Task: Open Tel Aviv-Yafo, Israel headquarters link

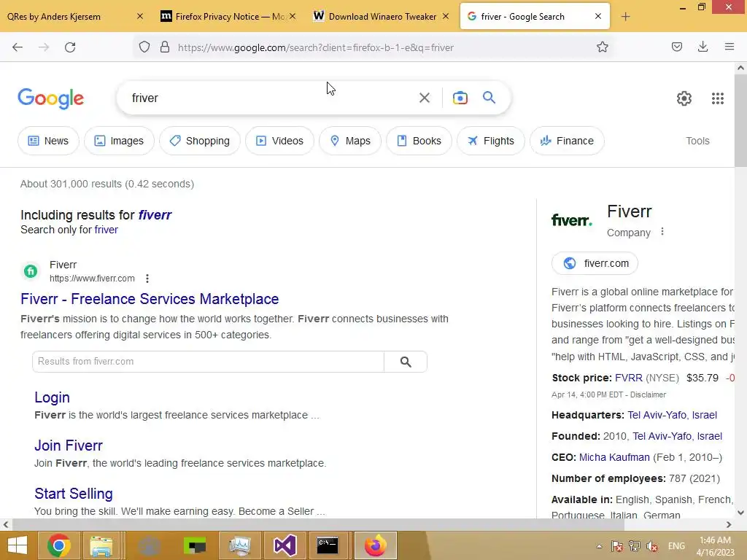Action: click(672, 415)
